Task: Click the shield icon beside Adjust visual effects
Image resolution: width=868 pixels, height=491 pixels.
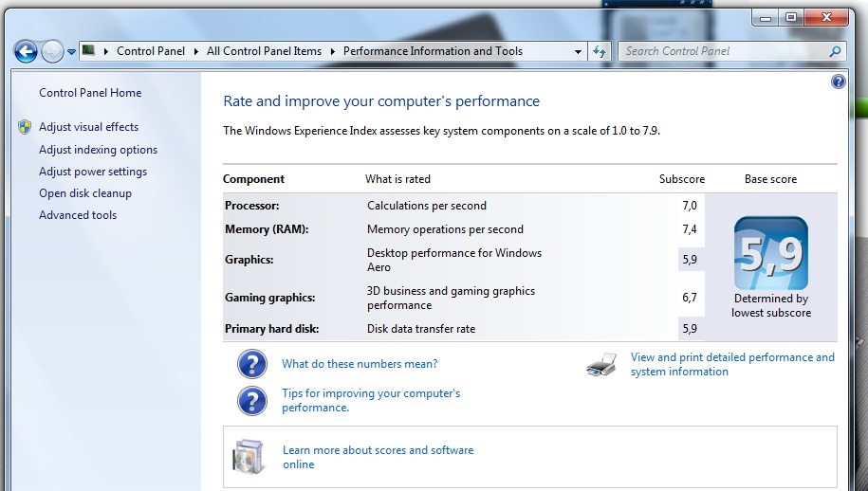Action: pos(25,127)
